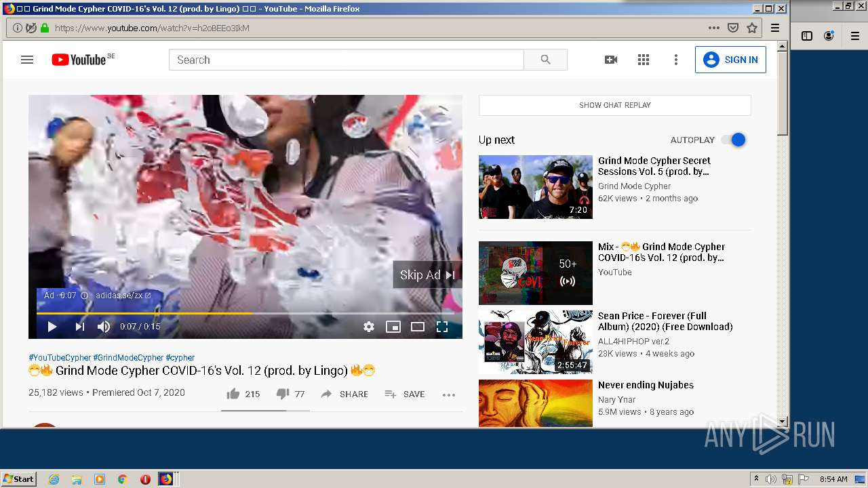Open #GrindModeCypher hashtag
The width and height of the screenshot is (868, 488).
[x=128, y=358]
